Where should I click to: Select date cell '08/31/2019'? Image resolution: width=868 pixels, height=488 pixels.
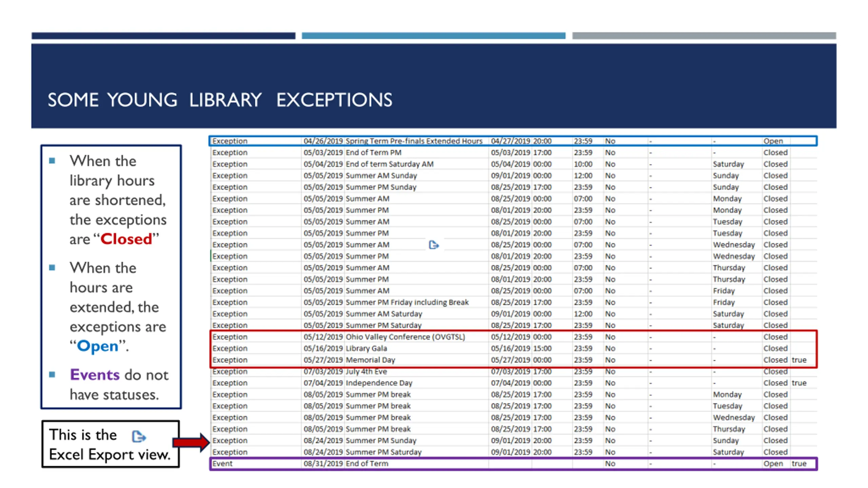coord(323,464)
